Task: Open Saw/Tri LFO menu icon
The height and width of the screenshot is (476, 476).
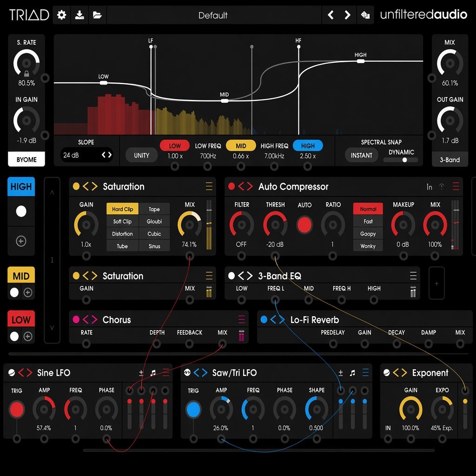Action: point(365,372)
